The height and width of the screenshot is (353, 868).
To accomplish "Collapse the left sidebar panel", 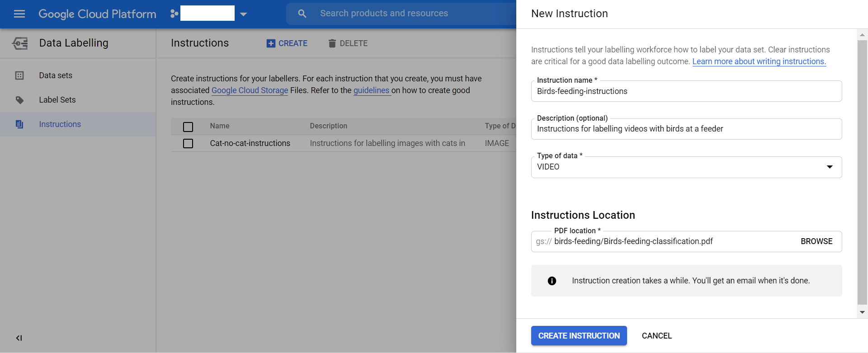I will 19,338.
